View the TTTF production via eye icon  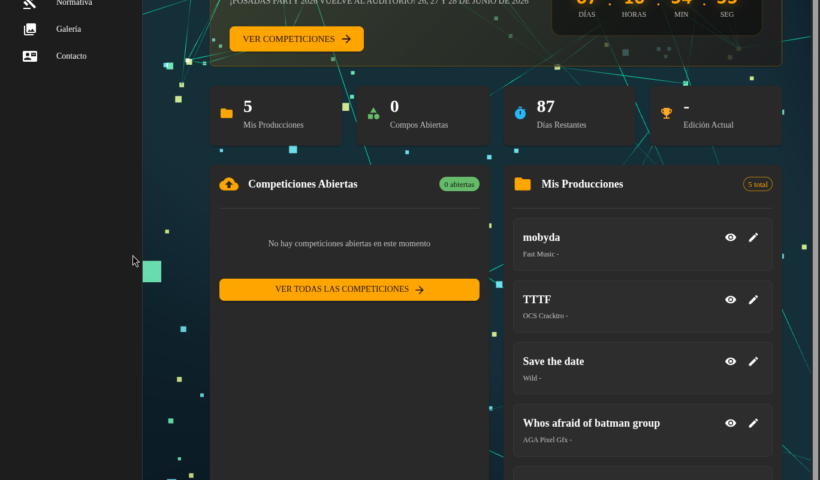click(730, 299)
